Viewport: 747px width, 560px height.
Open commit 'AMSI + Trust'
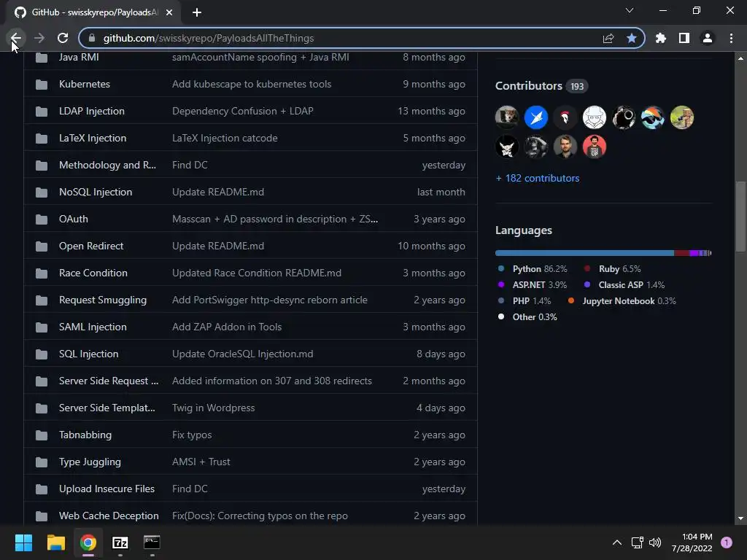(x=201, y=462)
